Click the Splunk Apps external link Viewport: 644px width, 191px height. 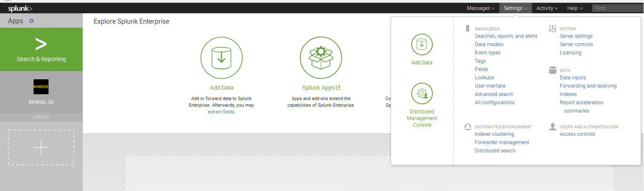[x=321, y=88]
